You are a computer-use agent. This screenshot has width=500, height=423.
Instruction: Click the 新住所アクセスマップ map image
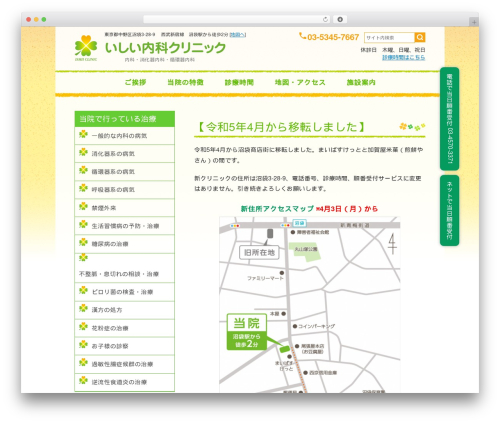(310, 305)
